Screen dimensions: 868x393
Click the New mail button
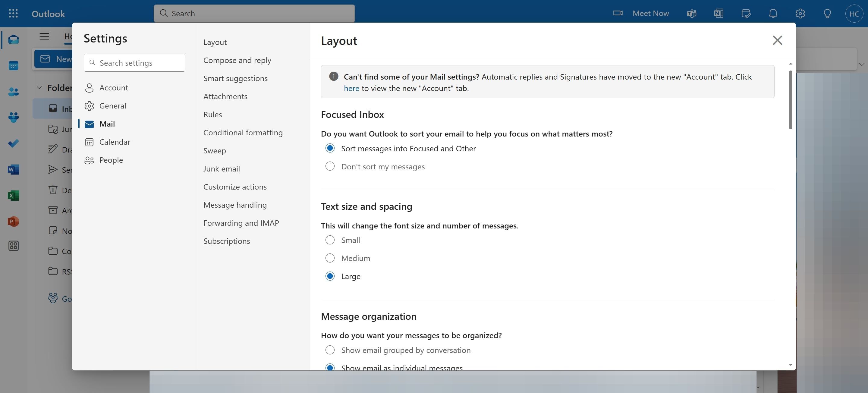click(x=54, y=59)
